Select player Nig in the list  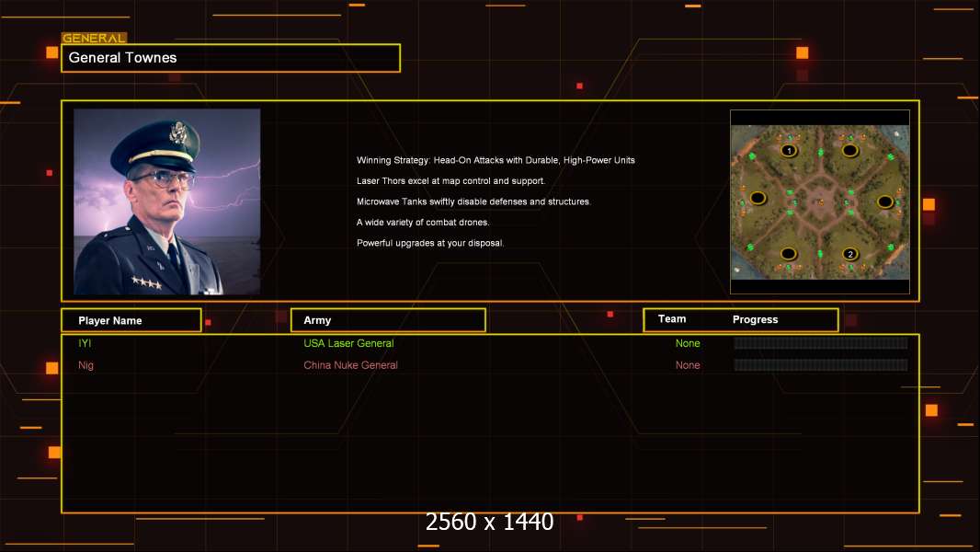point(86,365)
